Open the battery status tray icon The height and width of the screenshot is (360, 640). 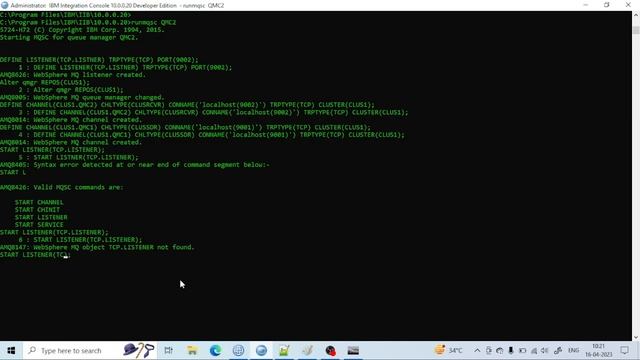click(522, 351)
